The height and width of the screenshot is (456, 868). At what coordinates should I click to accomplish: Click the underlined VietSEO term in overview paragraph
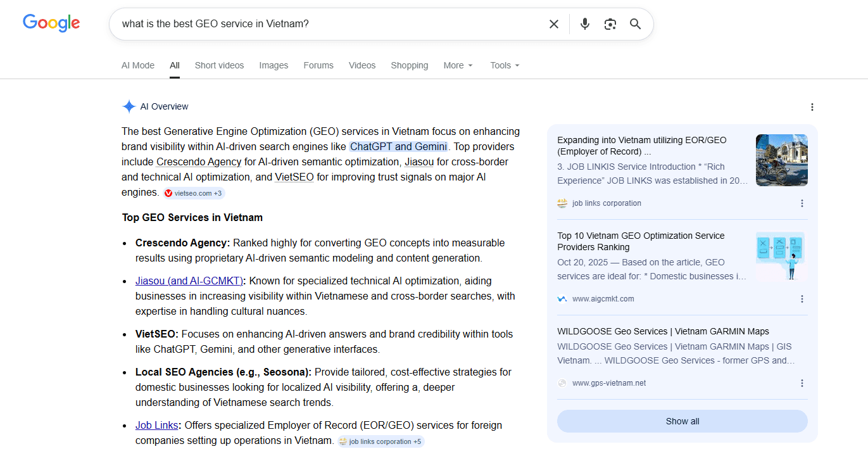point(294,177)
